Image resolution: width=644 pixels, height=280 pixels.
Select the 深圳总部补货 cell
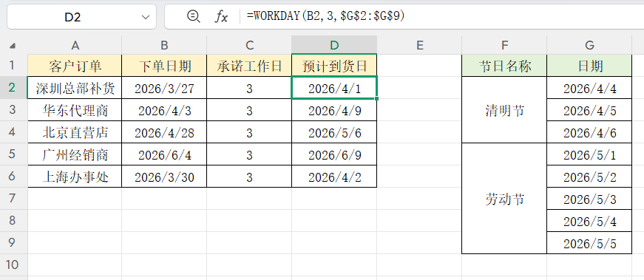click(75, 87)
